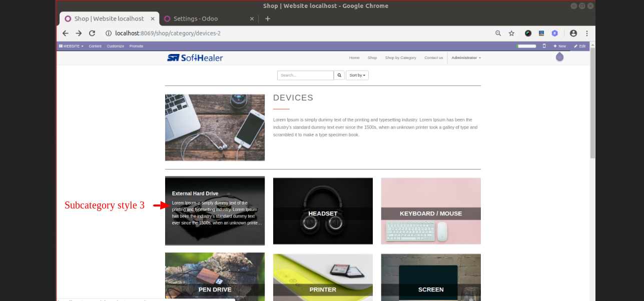Switch to the Settings - Odoo tab

(209, 18)
